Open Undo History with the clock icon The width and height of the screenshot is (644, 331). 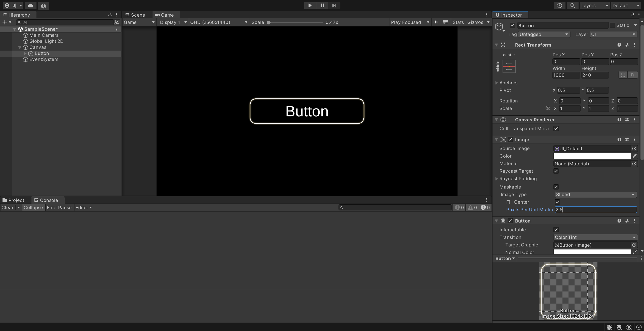[x=559, y=6]
